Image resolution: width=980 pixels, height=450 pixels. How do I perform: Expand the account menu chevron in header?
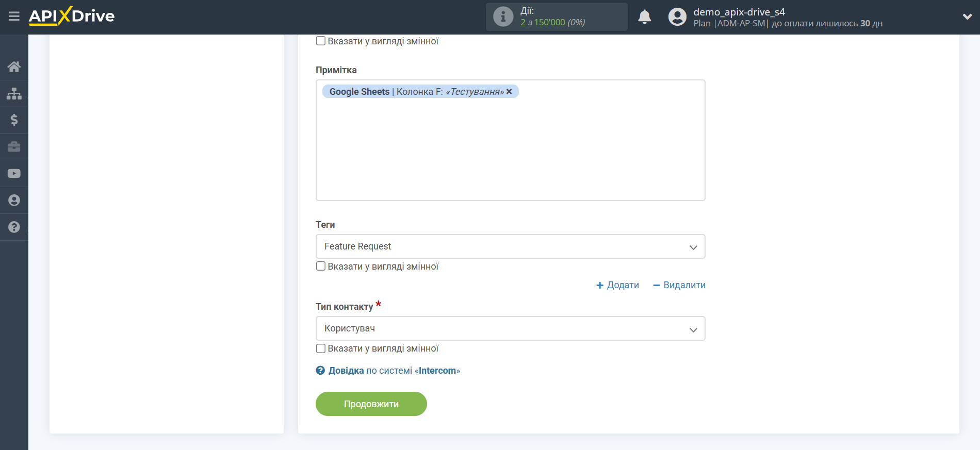coord(967,16)
